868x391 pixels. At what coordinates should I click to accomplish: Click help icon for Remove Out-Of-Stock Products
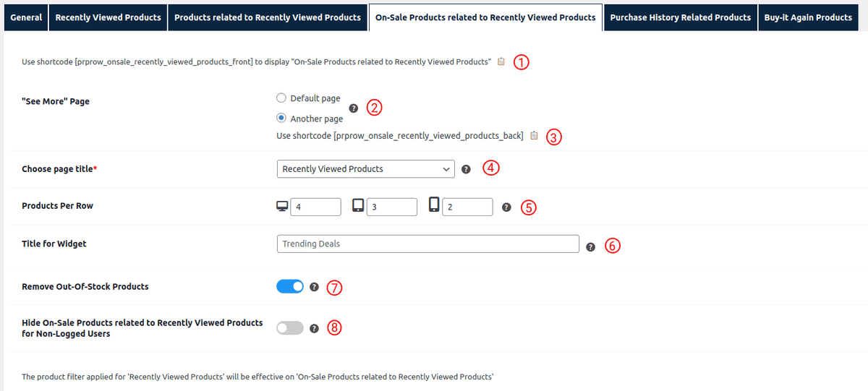[314, 287]
